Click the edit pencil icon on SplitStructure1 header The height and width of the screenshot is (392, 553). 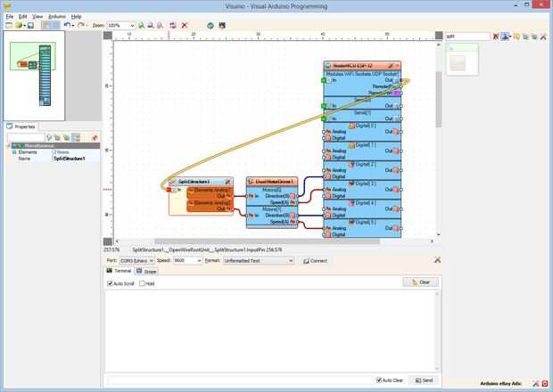[227, 182]
